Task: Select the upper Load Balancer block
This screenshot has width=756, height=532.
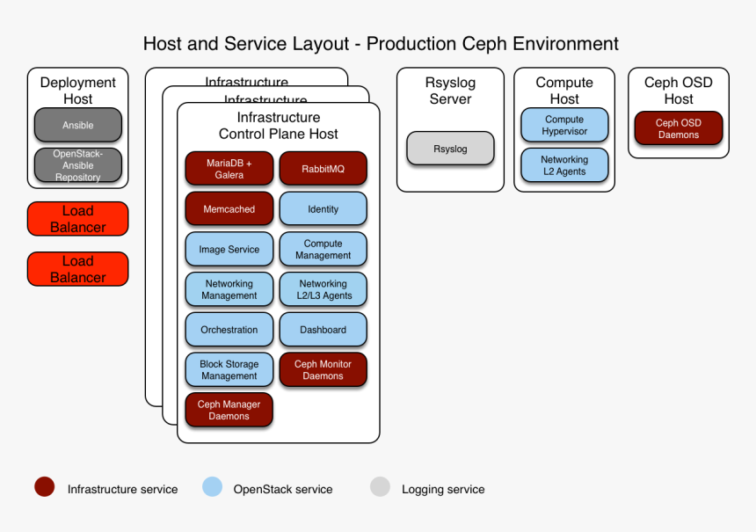Action: [77, 218]
